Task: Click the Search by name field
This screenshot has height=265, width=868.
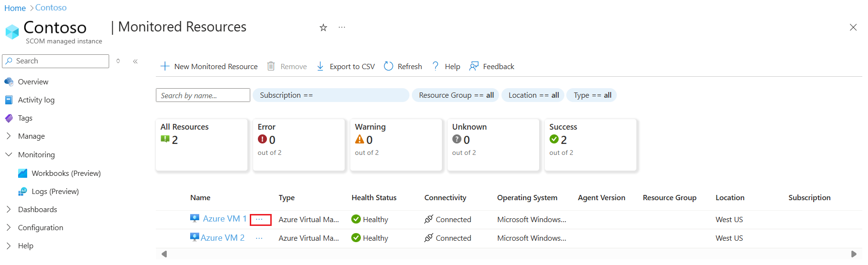Action: pos(203,95)
